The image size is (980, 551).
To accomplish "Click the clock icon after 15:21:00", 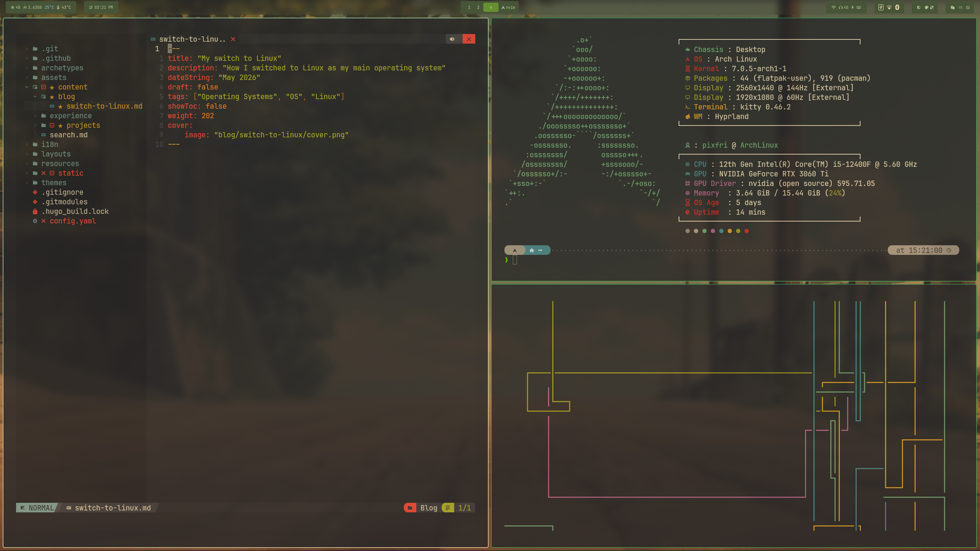I will coord(949,250).
